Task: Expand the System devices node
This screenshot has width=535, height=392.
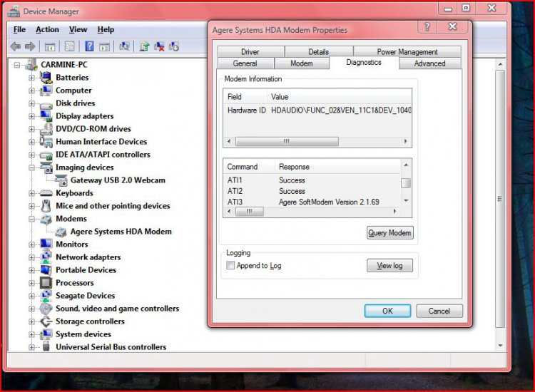Action: tap(31, 334)
